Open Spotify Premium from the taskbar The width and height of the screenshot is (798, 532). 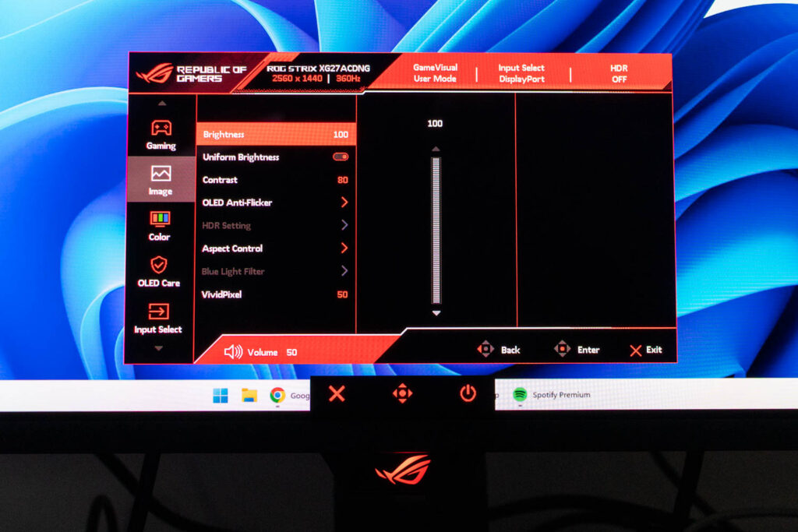pyautogui.click(x=553, y=395)
